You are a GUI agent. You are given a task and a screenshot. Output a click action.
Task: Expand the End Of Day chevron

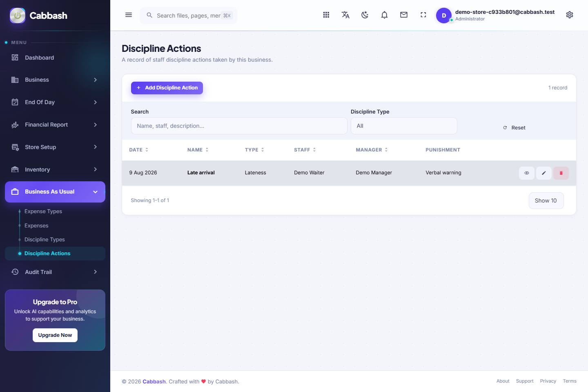[95, 102]
